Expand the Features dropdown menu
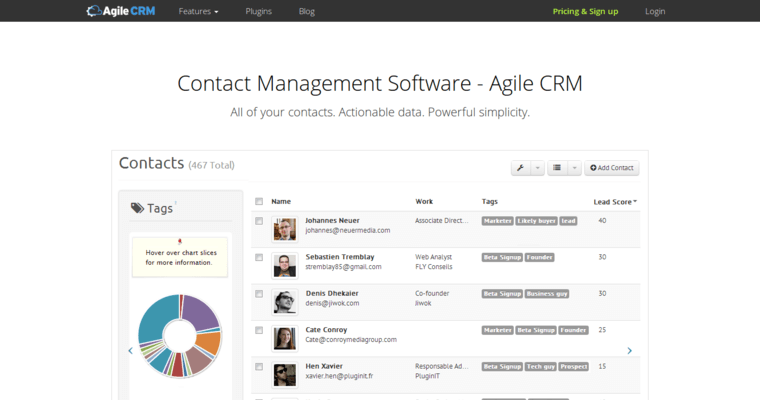Image resolution: width=760 pixels, height=400 pixels. click(198, 11)
